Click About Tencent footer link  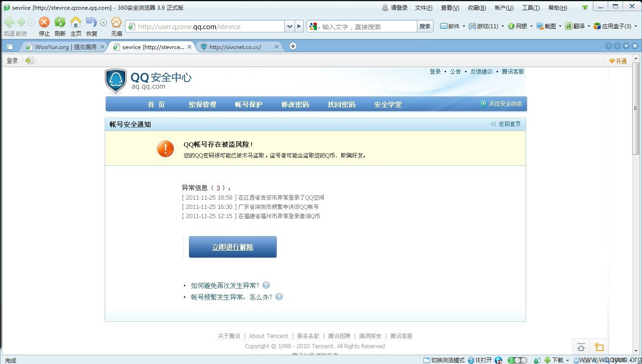click(x=269, y=336)
